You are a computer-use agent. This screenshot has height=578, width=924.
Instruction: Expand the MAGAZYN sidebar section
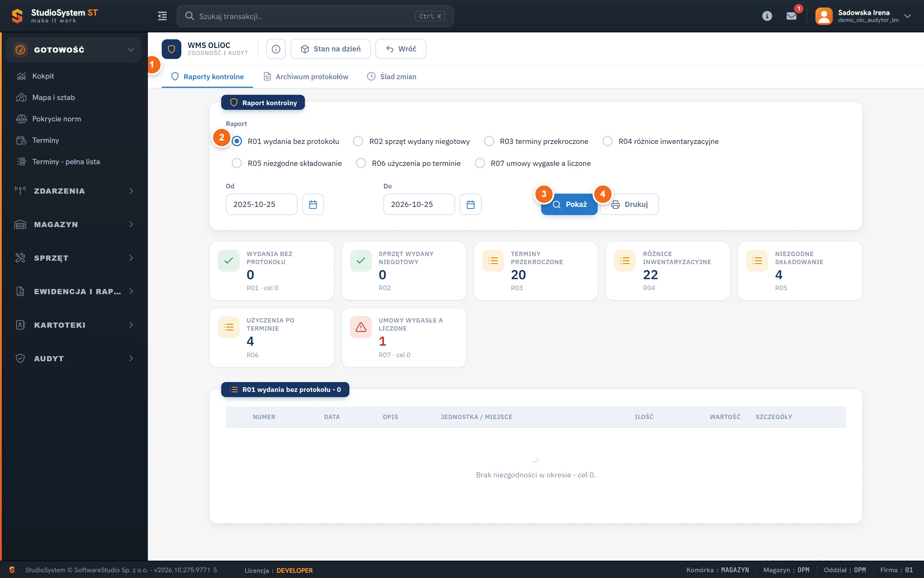[x=74, y=224]
